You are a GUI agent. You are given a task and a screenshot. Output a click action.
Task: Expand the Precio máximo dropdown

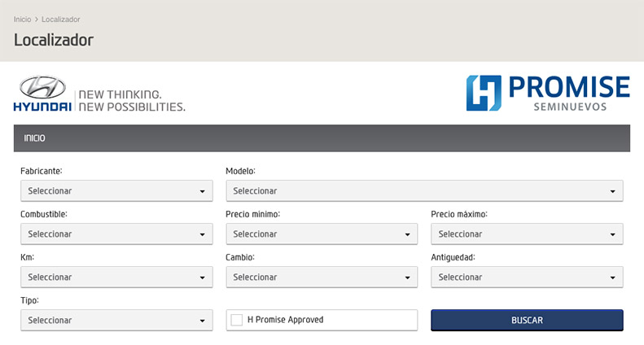point(527,234)
